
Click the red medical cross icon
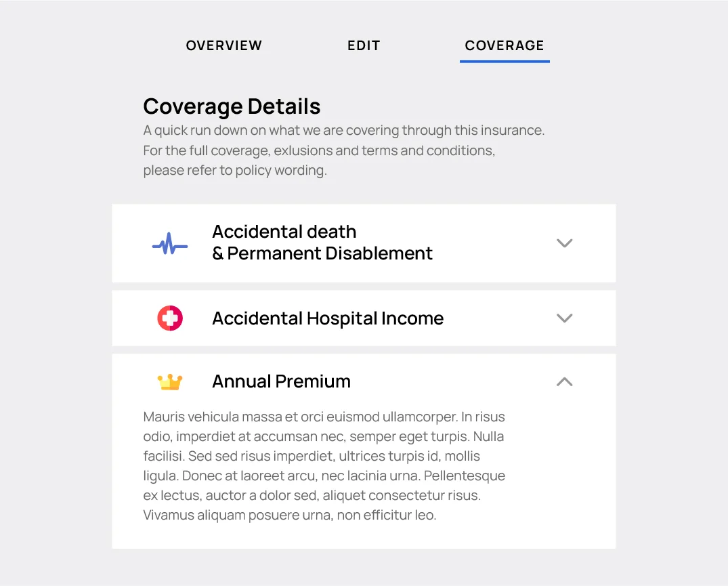coord(170,318)
